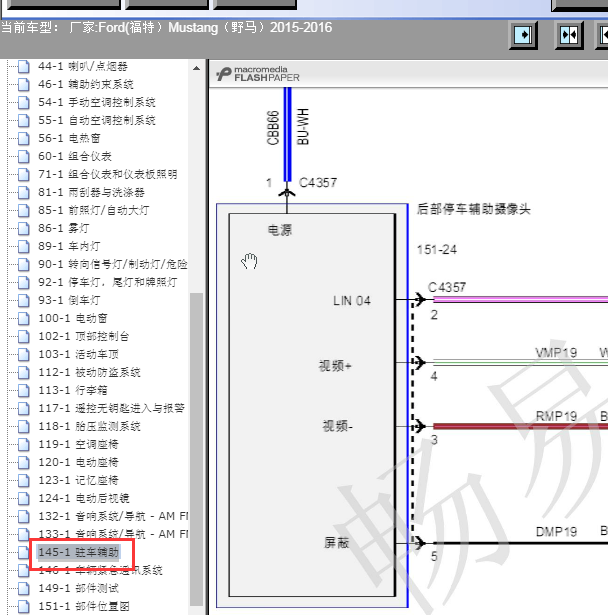This screenshot has height=615, width=608.
Task: Click the Macromedia FlashPaper logo
Action: pos(258,74)
